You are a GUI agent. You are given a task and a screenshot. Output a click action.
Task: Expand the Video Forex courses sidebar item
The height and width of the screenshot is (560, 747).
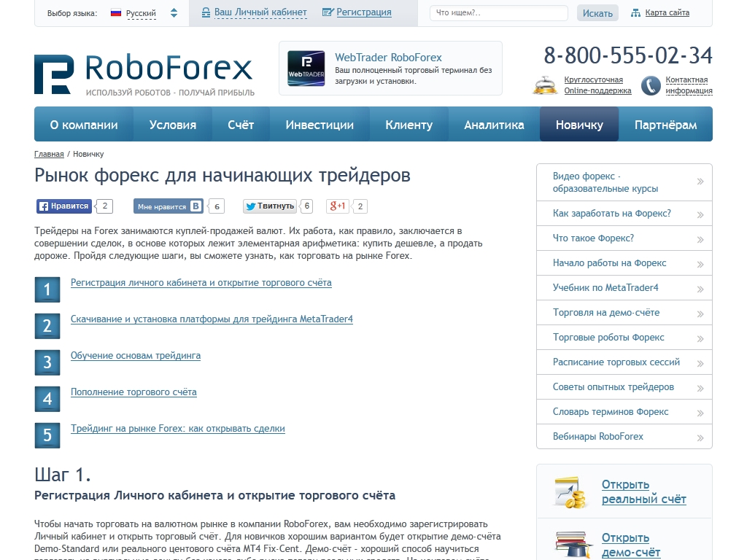pyautogui.click(x=624, y=182)
